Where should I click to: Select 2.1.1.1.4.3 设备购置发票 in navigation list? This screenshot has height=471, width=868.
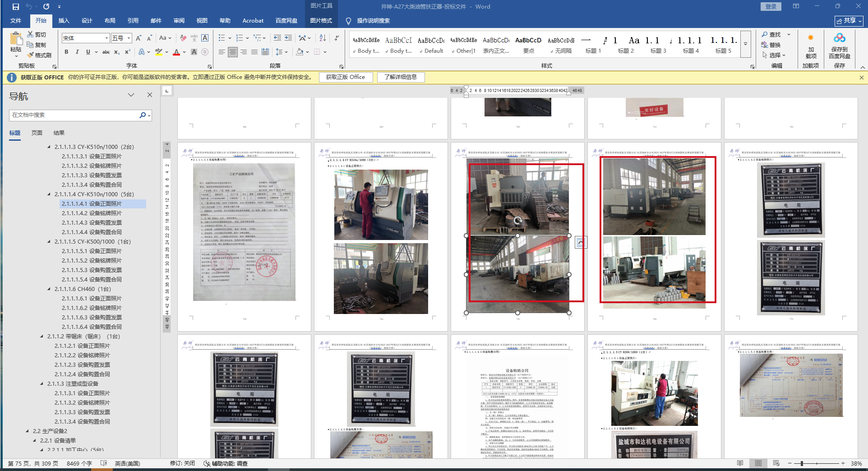coord(92,222)
